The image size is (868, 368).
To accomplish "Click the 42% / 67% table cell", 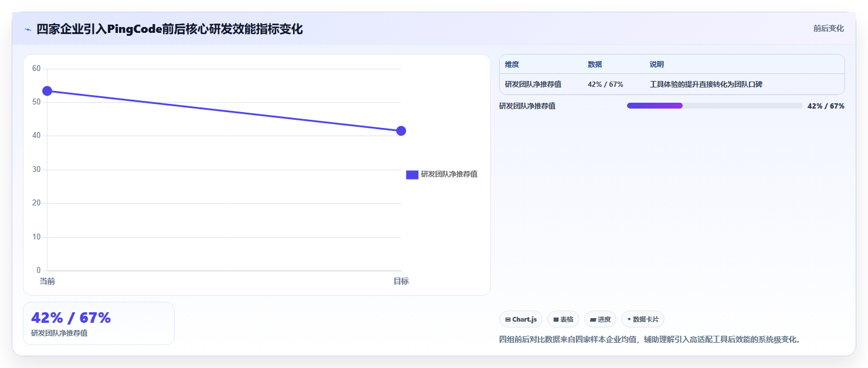I will pyautogui.click(x=605, y=85).
